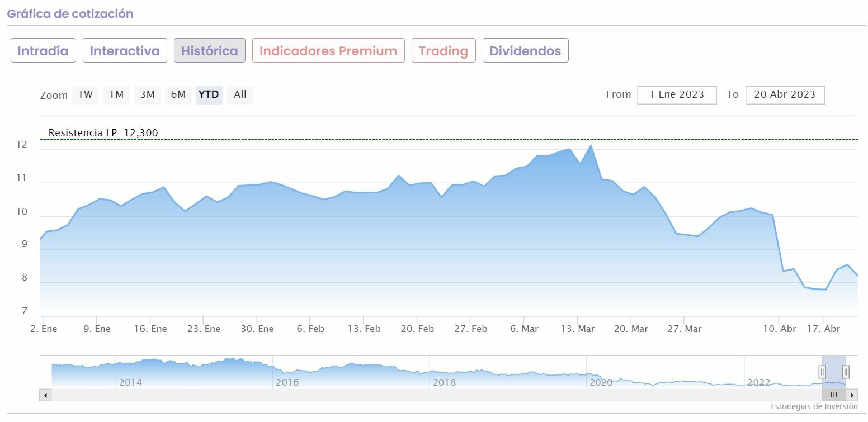The height and width of the screenshot is (422, 868).
Task: Show the Dividendos tab
Action: pyautogui.click(x=525, y=51)
